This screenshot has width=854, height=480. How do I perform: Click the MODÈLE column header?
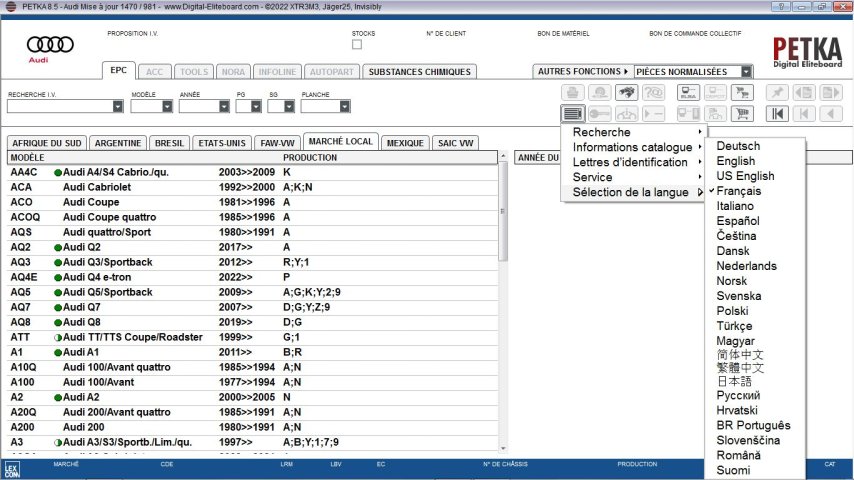(27, 157)
